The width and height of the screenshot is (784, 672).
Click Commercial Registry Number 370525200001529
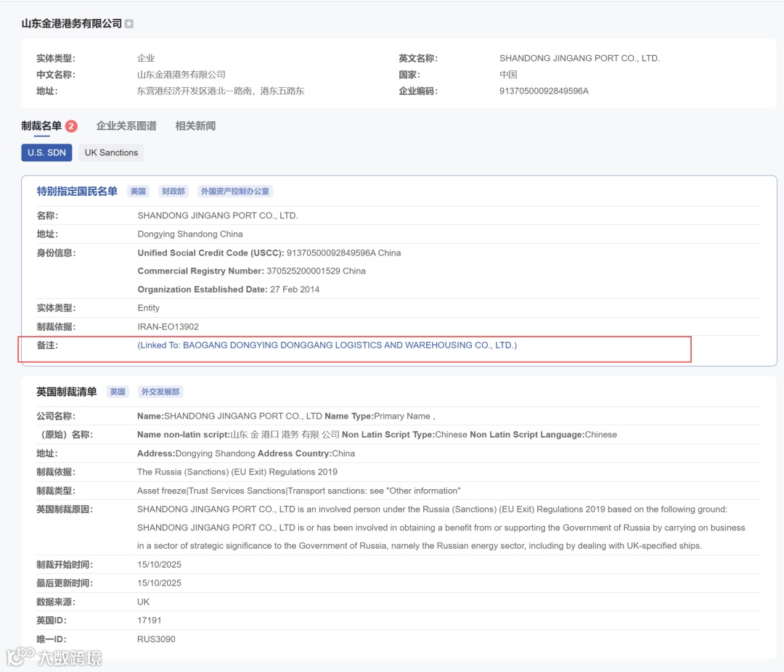(x=251, y=271)
